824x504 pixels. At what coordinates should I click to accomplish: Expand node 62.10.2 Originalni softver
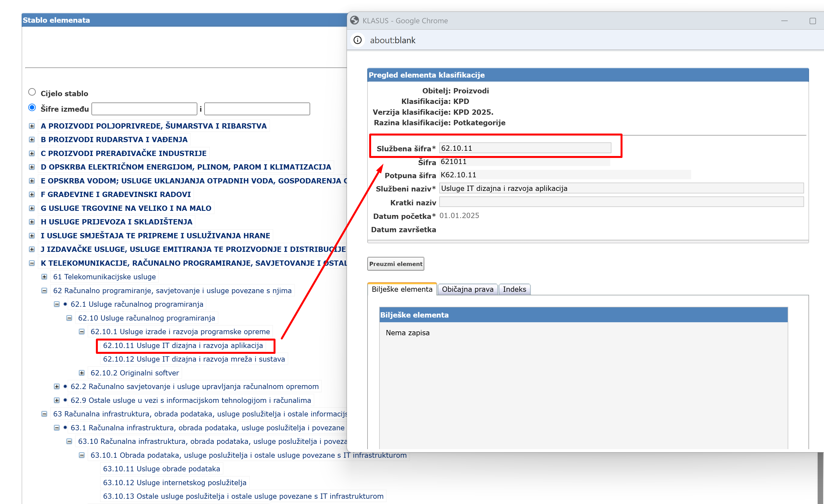pyautogui.click(x=81, y=373)
